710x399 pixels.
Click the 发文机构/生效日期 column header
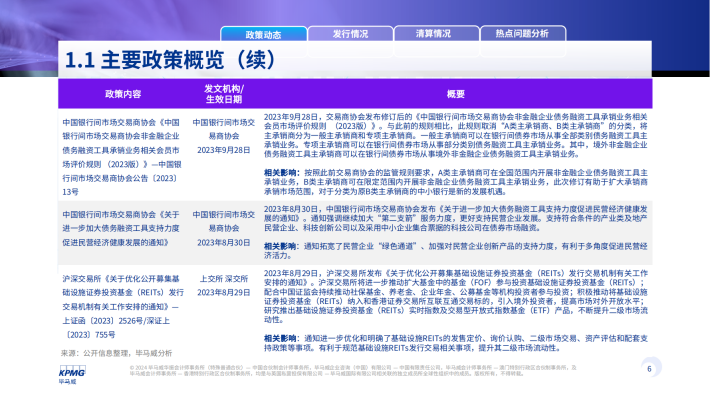(224, 94)
